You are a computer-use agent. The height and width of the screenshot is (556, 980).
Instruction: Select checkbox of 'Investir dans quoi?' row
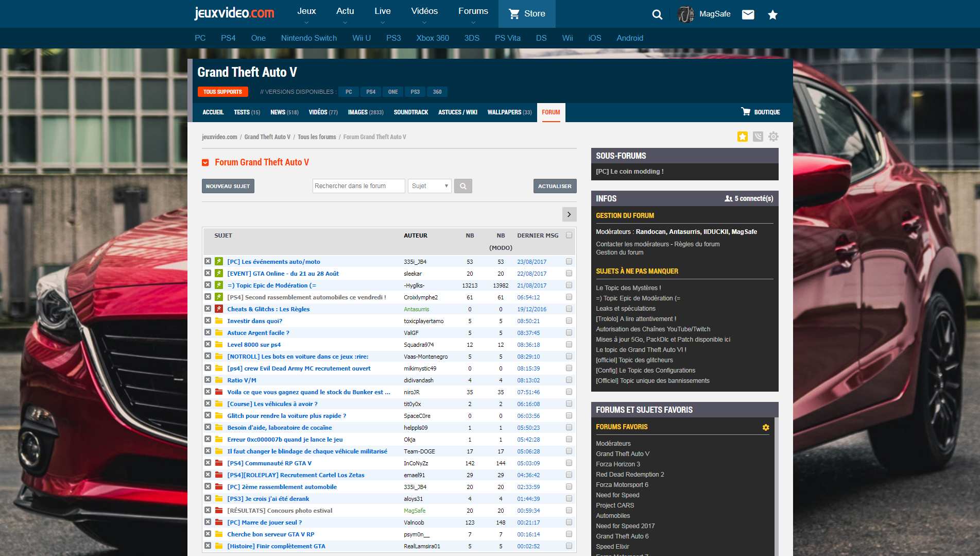pos(569,321)
